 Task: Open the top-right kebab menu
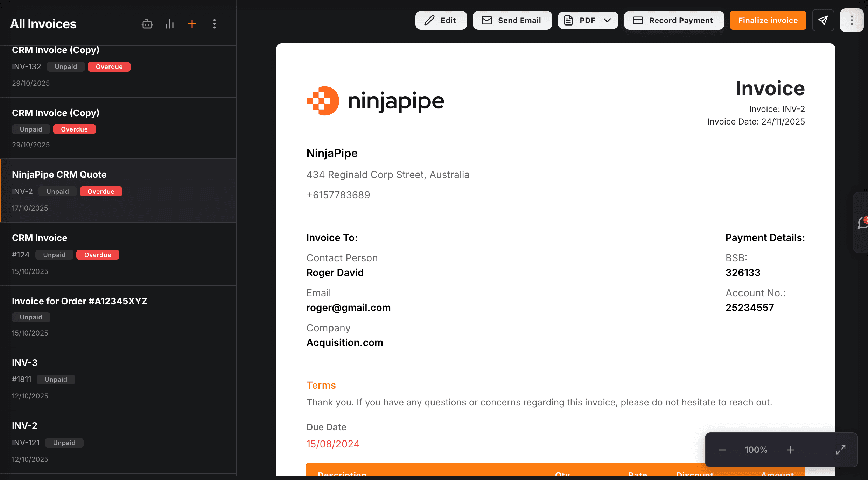pos(852,20)
